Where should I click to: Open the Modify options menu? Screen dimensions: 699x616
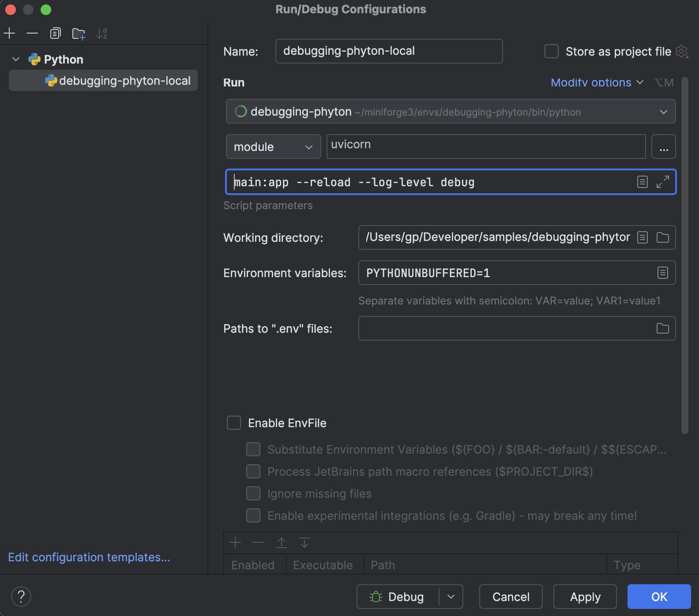pos(597,83)
